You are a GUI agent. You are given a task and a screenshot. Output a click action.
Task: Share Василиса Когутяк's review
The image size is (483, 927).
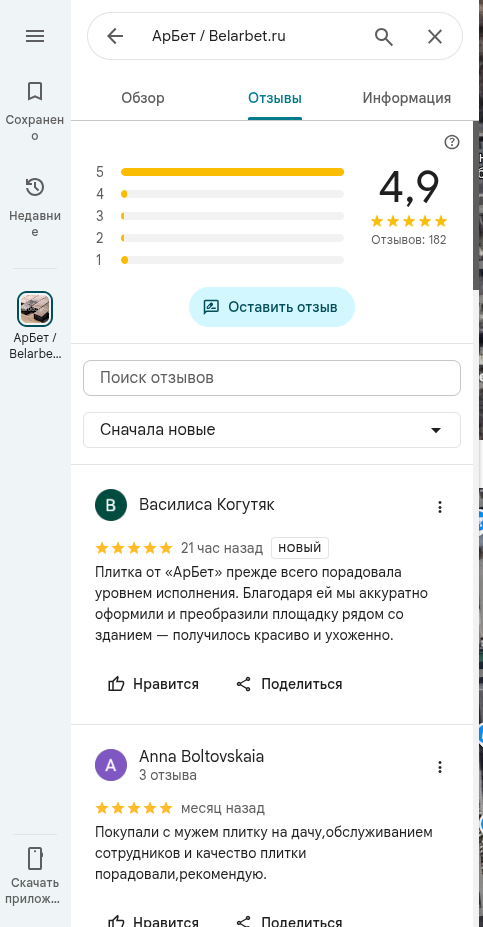click(289, 684)
